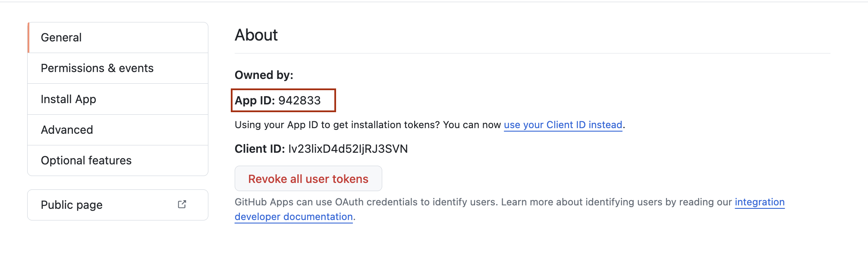Screen dimensions: 868x258
Task: Click Revoke all user tokens
Action: pos(308,178)
